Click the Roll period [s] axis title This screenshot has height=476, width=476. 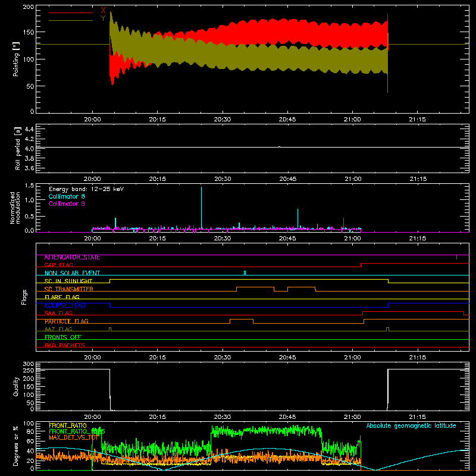pos(18,148)
